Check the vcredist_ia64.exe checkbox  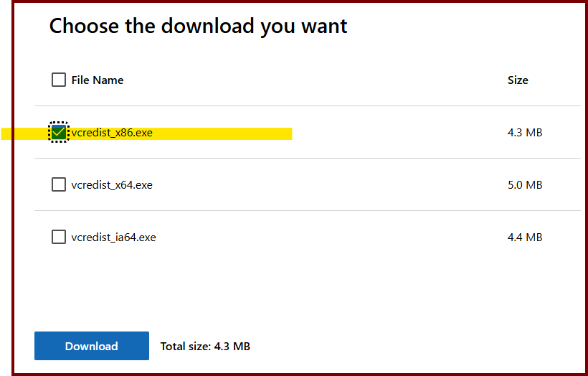coord(59,237)
